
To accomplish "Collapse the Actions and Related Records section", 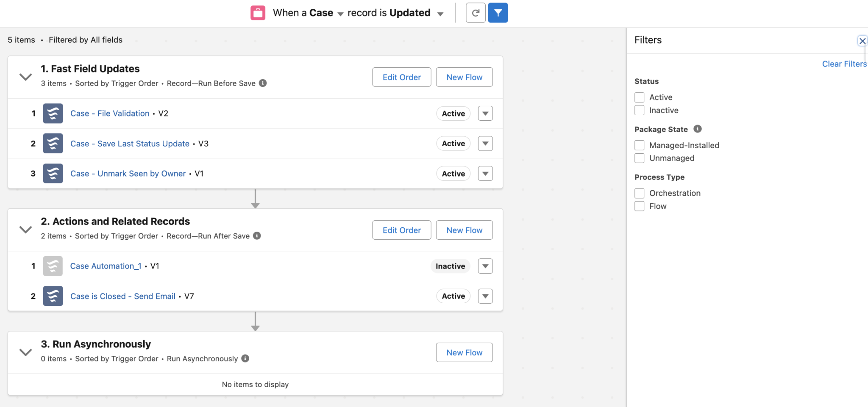I will 25,229.
